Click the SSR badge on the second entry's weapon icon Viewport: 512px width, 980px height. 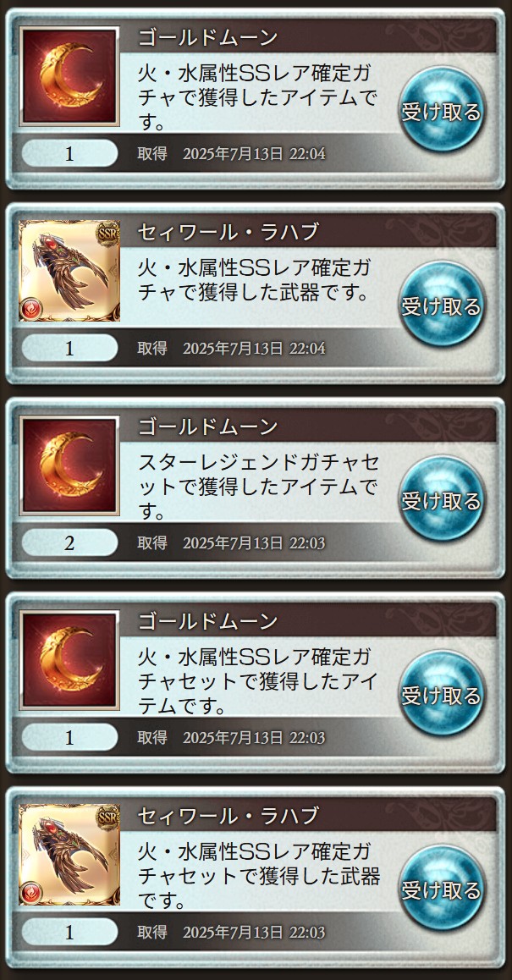pyautogui.click(x=107, y=233)
